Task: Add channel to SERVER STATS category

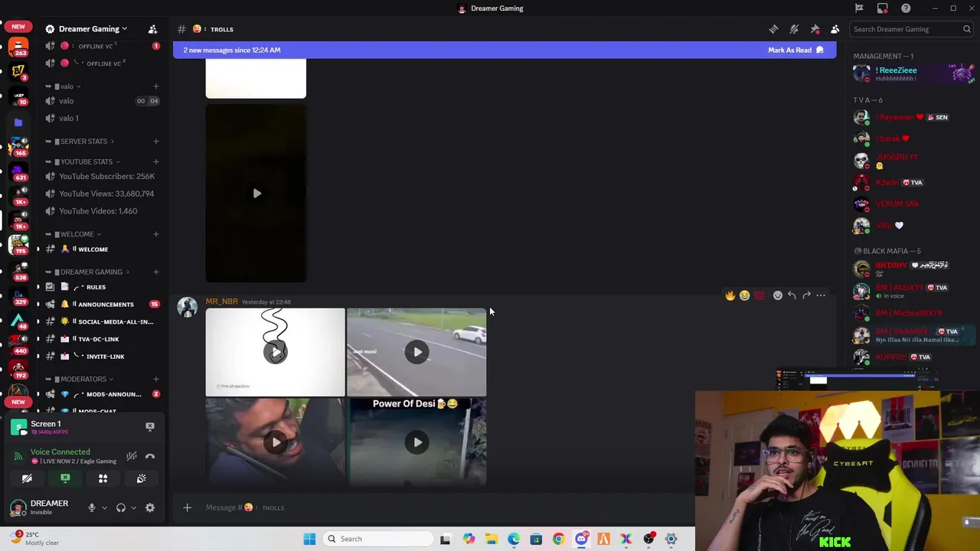Action: (x=156, y=142)
